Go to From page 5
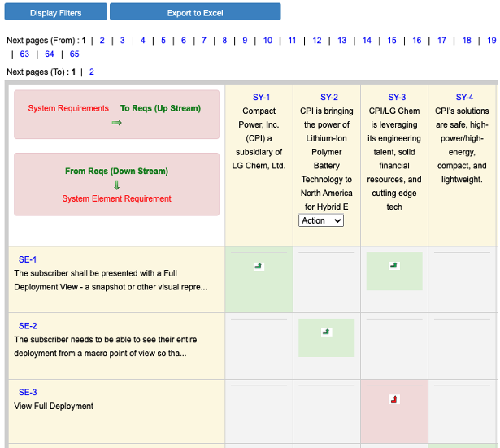The height and width of the screenshot is (448, 500). pos(163,41)
